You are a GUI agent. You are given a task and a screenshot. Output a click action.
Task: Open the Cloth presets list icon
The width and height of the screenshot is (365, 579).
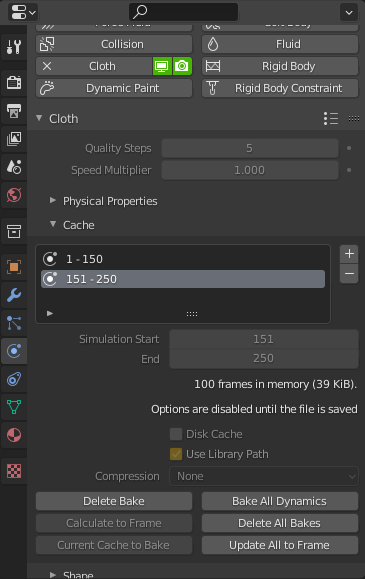331,119
